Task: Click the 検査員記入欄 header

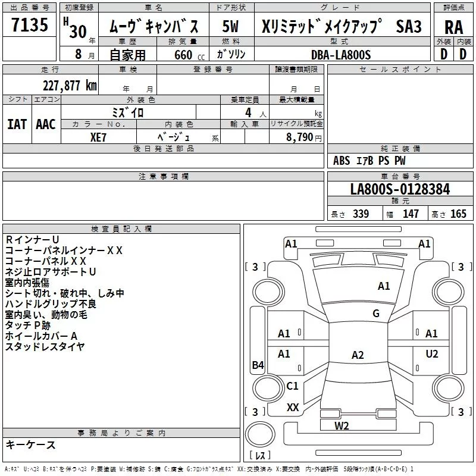Action: (x=121, y=229)
